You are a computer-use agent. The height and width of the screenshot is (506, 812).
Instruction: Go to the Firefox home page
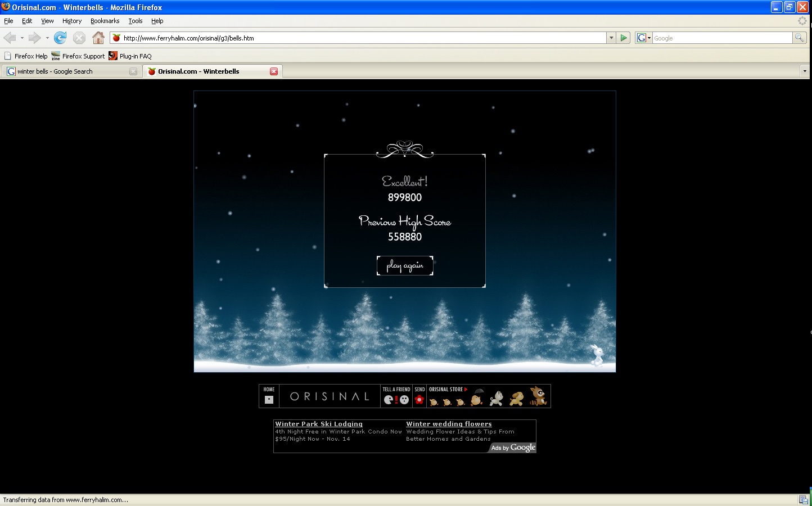tap(98, 38)
